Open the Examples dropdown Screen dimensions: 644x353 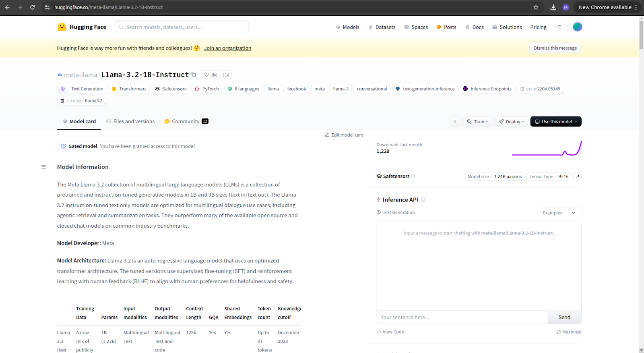point(559,213)
